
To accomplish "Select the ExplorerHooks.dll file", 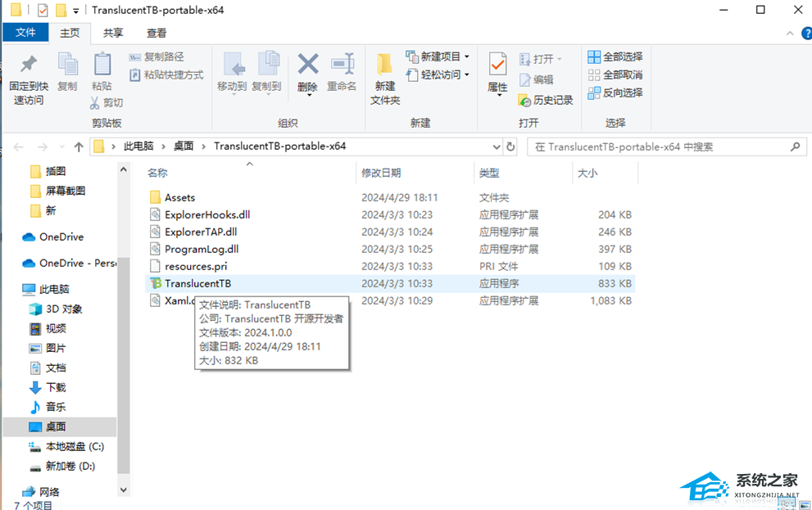I will pyautogui.click(x=207, y=214).
